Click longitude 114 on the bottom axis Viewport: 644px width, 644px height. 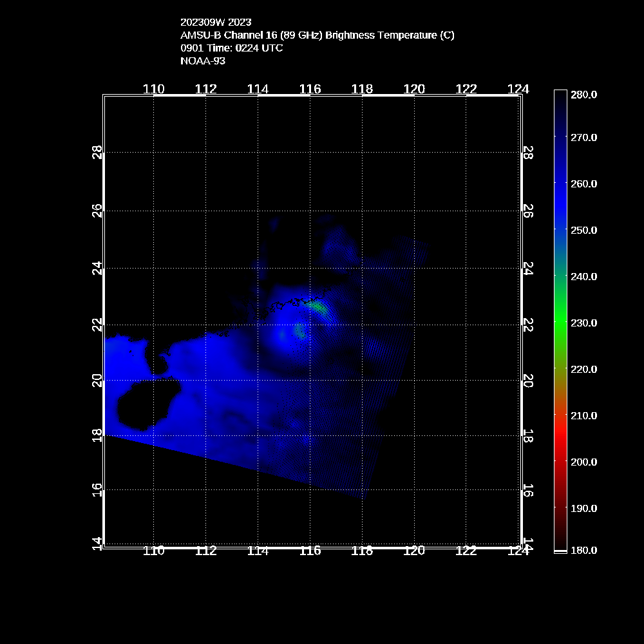tap(258, 551)
